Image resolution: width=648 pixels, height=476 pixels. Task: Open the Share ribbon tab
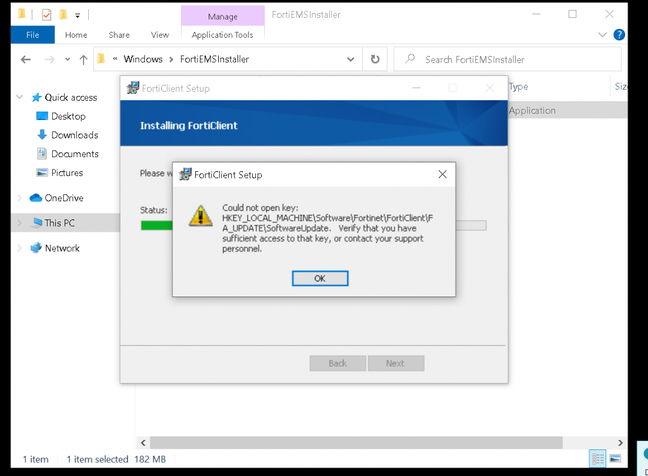tap(119, 35)
